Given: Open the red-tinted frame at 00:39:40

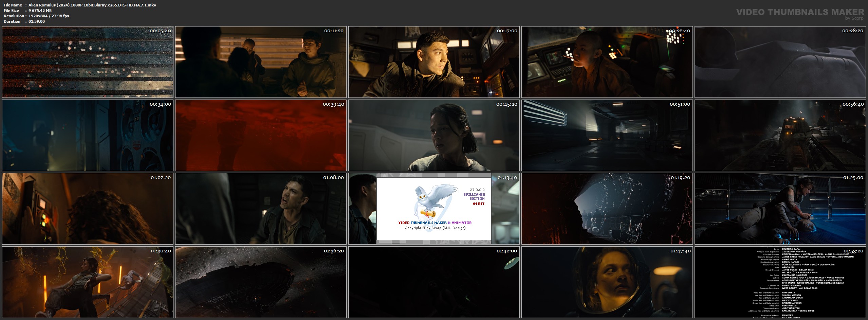Looking at the screenshot, I should click(261, 135).
